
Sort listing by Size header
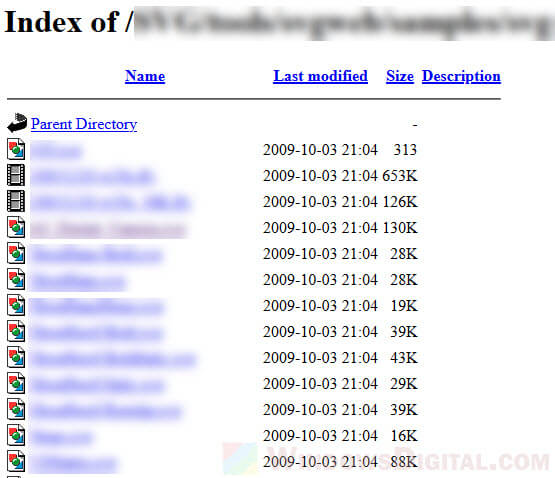(400, 76)
